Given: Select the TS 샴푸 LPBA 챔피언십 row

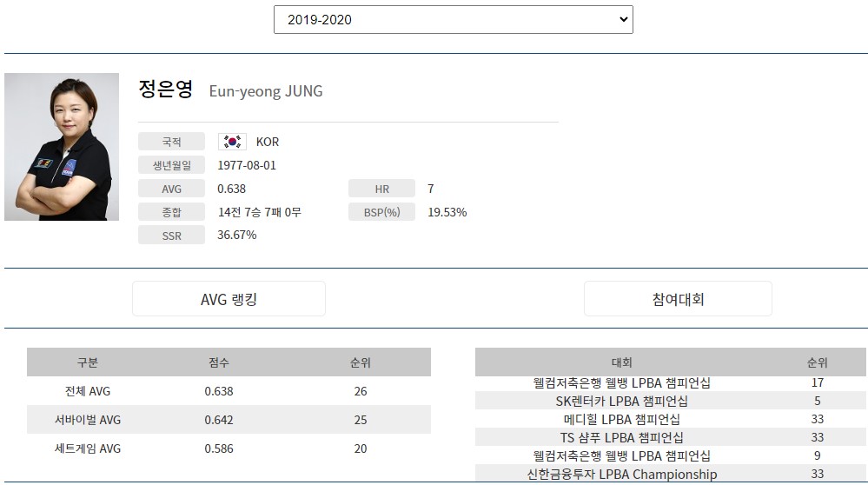Looking at the screenshot, I should tap(671, 437).
